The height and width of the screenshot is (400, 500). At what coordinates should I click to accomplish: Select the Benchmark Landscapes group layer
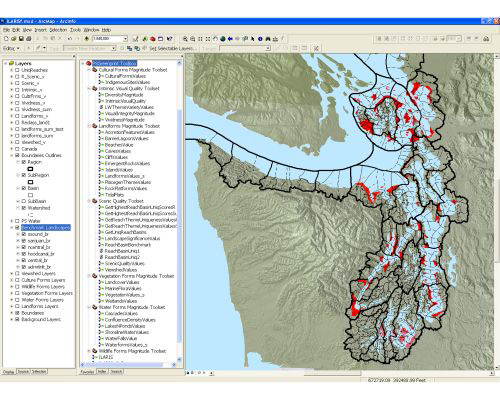46,228
